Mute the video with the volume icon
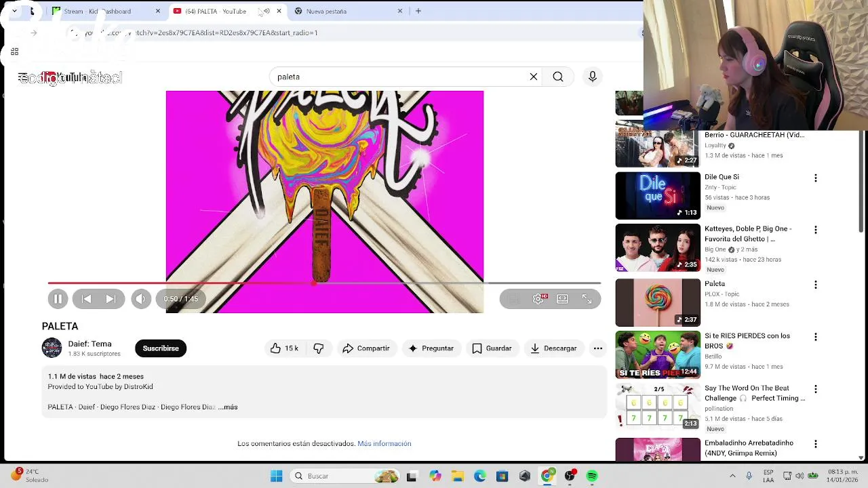 click(x=141, y=299)
